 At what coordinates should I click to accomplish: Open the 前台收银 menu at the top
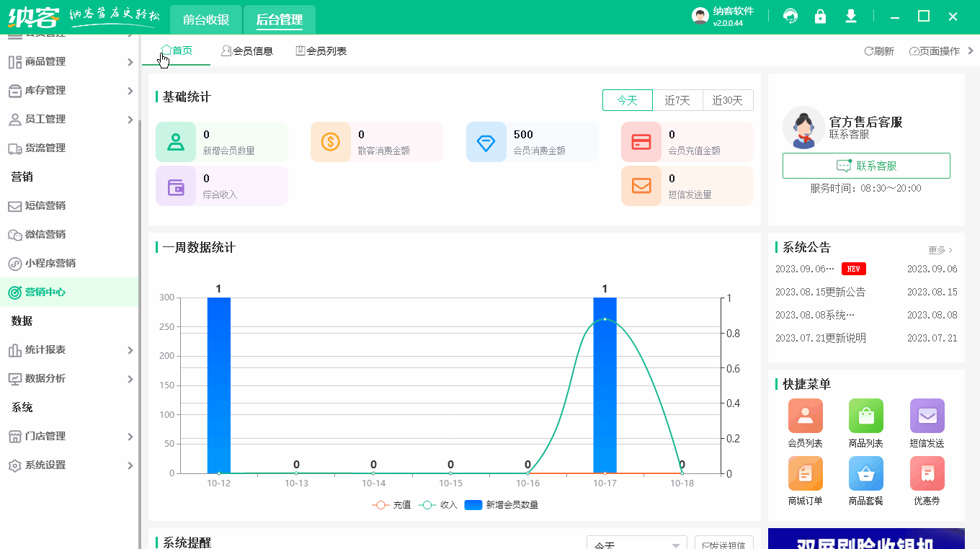[x=205, y=19]
